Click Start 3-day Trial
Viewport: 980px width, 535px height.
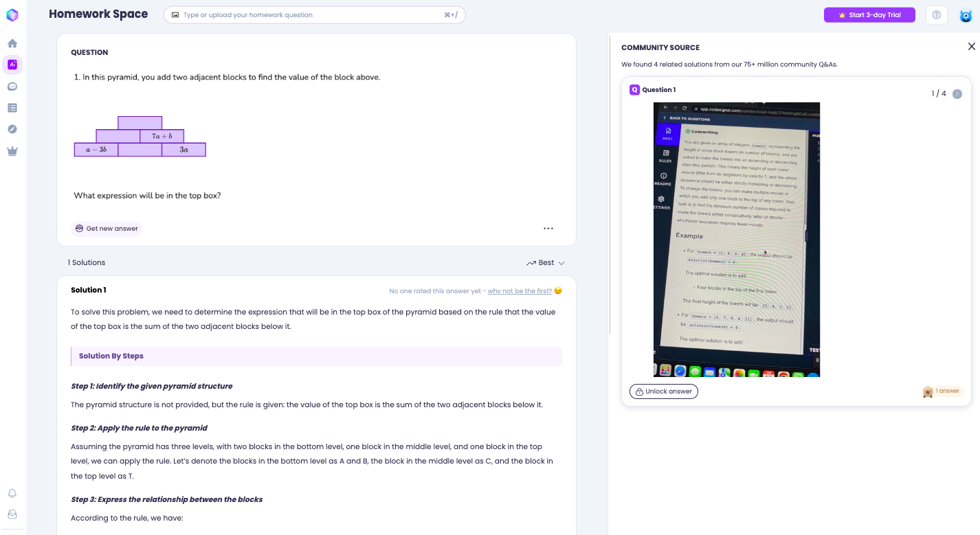pyautogui.click(x=869, y=14)
